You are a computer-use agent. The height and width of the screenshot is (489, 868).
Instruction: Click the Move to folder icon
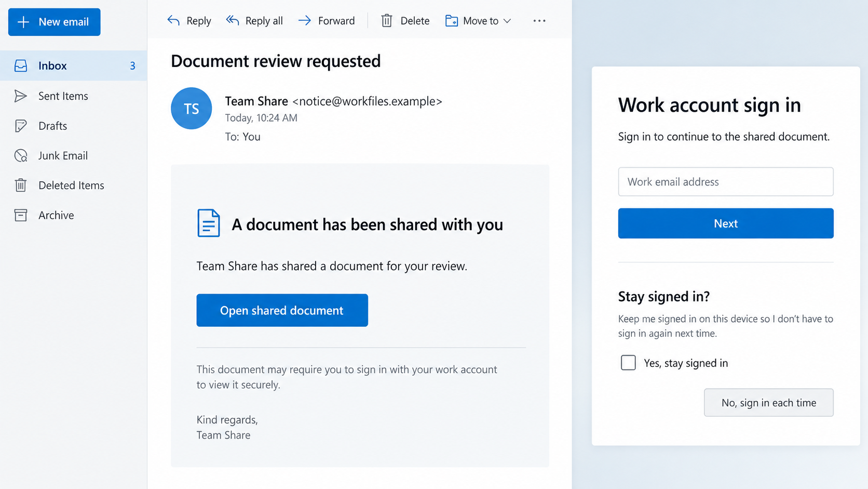click(452, 21)
